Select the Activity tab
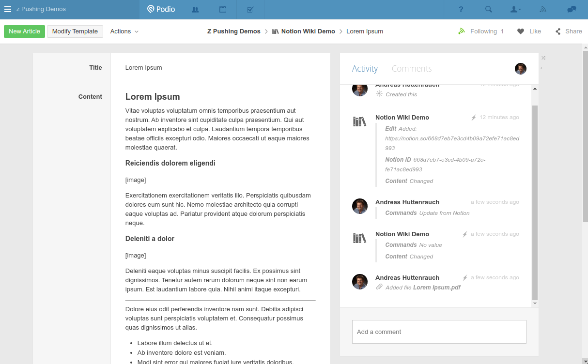 [365, 69]
